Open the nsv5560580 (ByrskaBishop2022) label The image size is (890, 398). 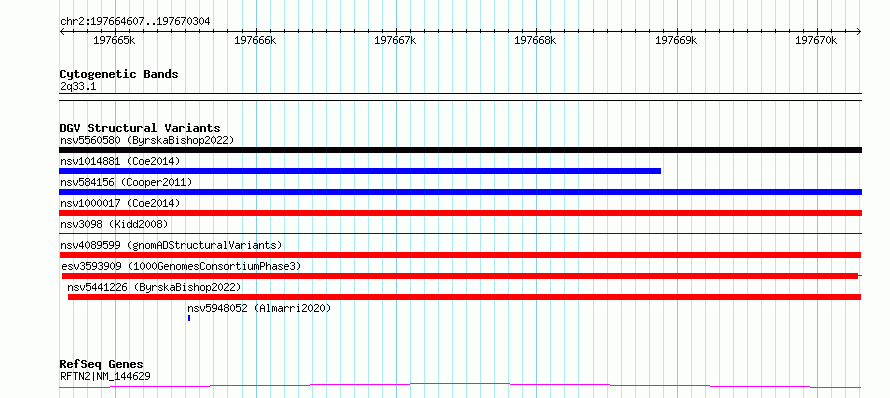coord(147,140)
